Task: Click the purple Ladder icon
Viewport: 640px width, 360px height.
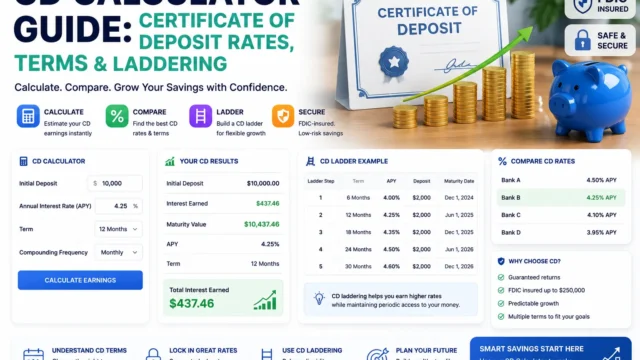Action: click(200, 116)
